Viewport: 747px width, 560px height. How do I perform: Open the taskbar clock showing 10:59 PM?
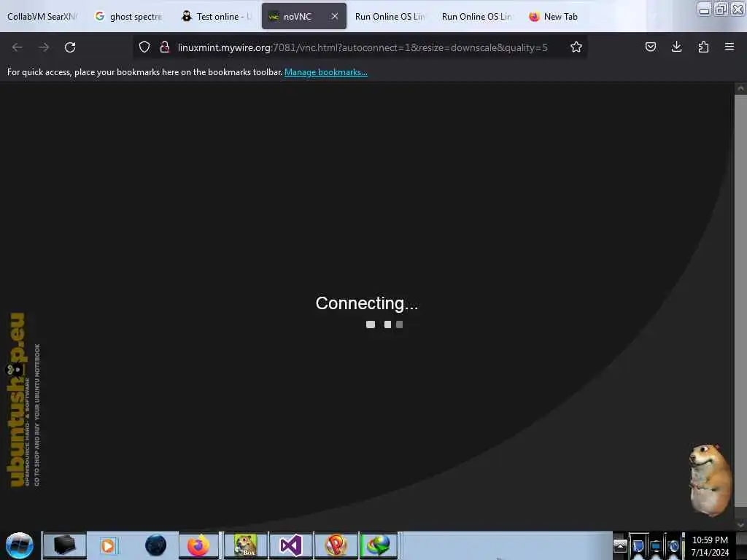(710, 545)
